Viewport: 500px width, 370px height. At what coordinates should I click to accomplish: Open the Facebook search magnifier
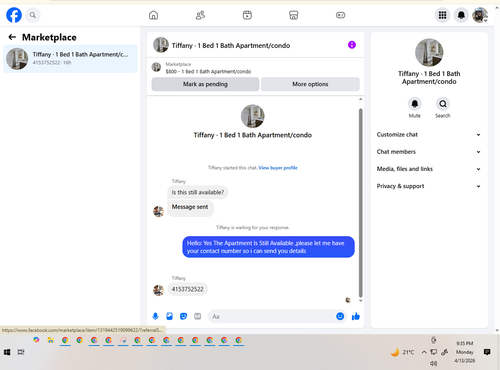point(33,15)
